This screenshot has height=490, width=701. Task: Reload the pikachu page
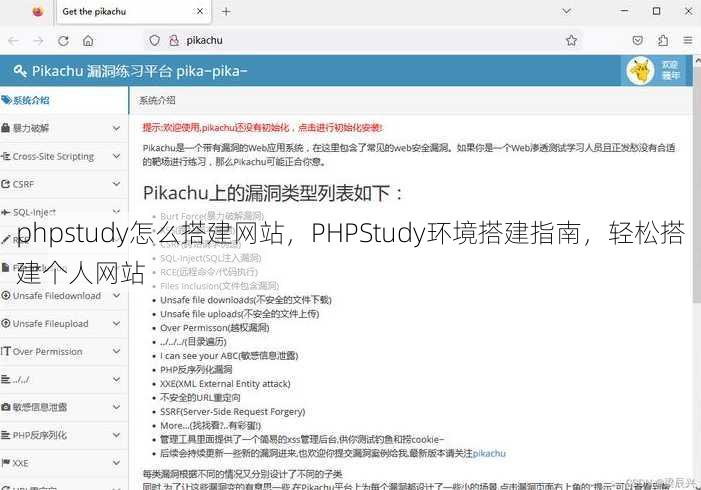click(x=63, y=41)
